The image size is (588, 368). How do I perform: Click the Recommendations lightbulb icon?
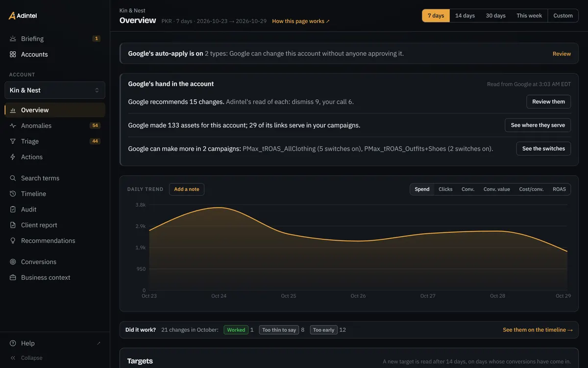point(13,241)
